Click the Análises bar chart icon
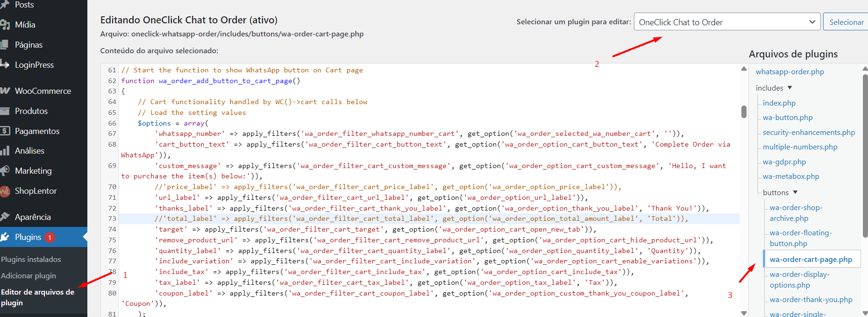Viewport: 868px width, 317px height. point(5,151)
